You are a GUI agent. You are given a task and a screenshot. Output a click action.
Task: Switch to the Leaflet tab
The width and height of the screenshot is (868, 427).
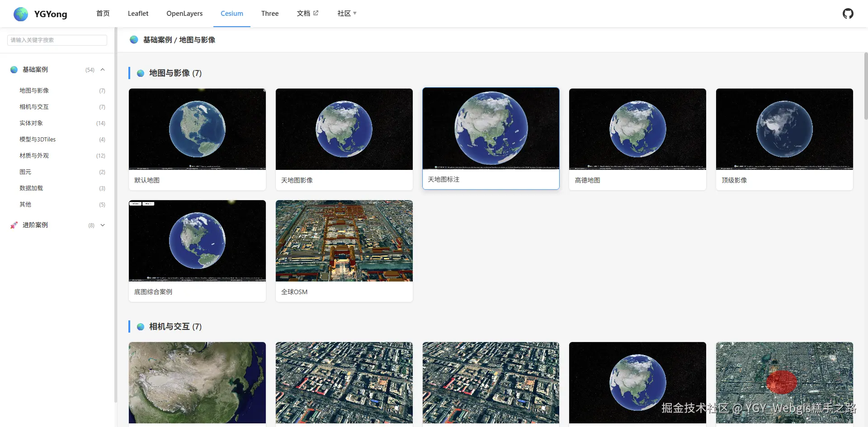coord(138,14)
